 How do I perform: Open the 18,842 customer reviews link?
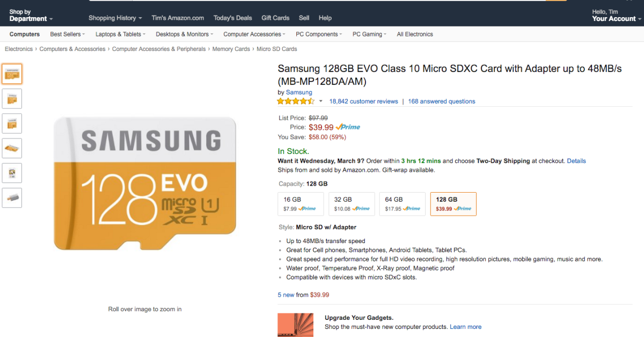coord(363,101)
